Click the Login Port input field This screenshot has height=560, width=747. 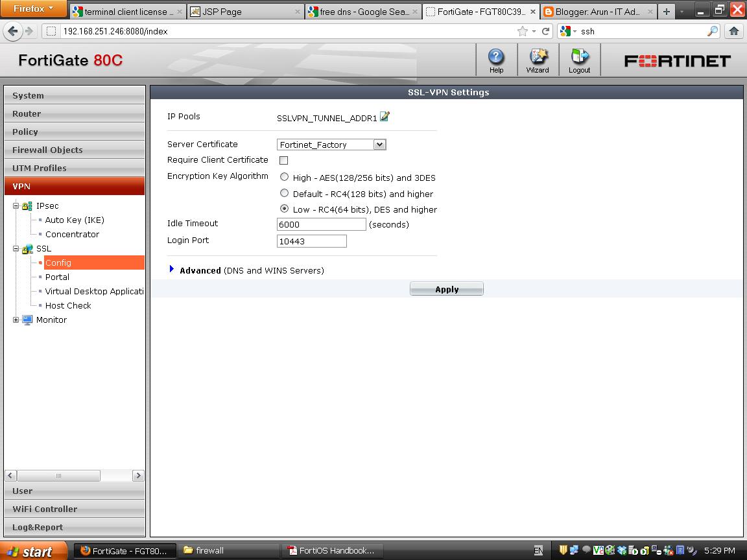pos(311,241)
